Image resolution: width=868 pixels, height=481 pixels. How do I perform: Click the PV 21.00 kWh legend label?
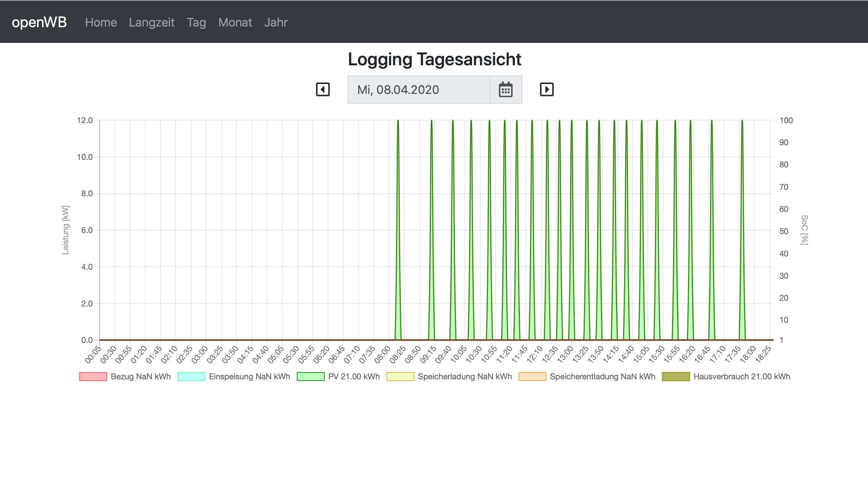[x=354, y=377]
